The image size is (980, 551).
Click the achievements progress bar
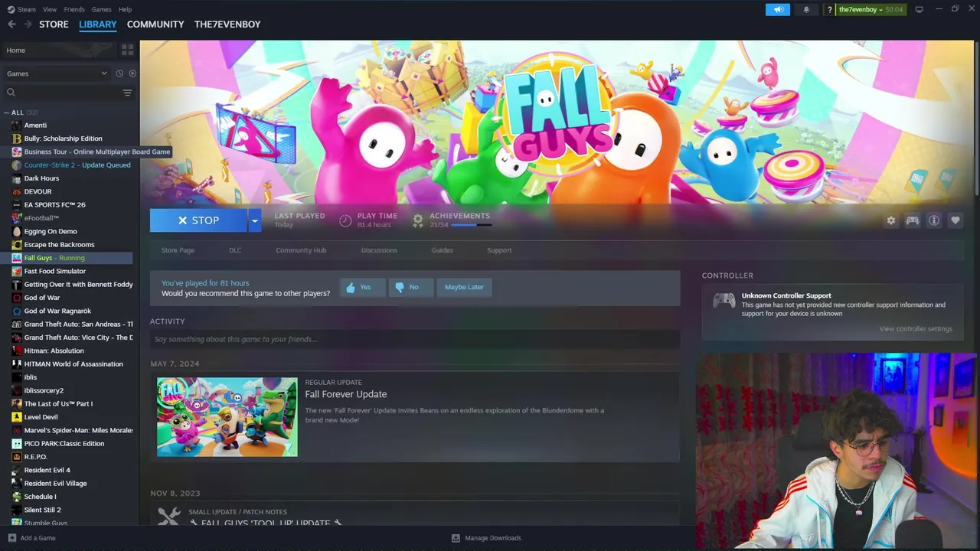[471, 225]
